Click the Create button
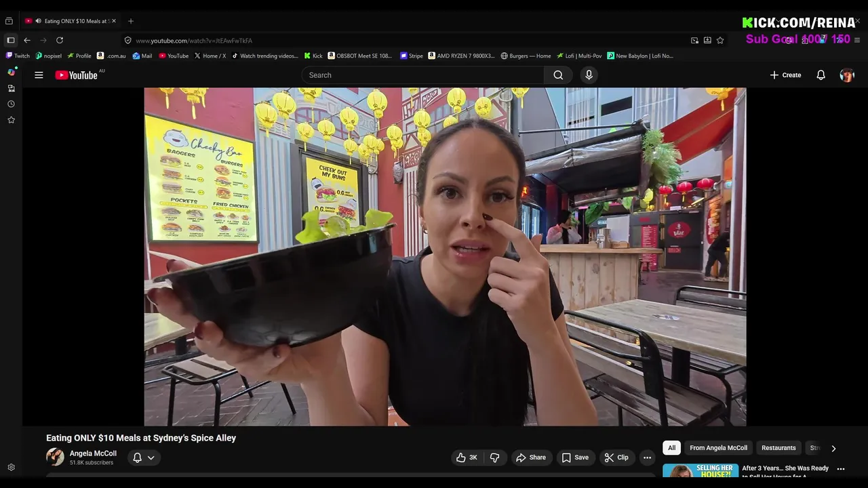This screenshot has height=488, width=868. coord(785,75)
